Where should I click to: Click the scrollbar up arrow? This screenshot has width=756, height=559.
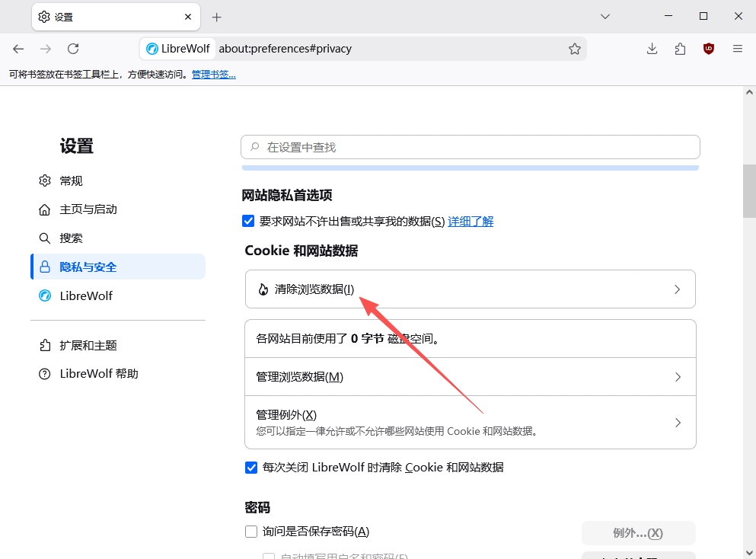[749, 92]
